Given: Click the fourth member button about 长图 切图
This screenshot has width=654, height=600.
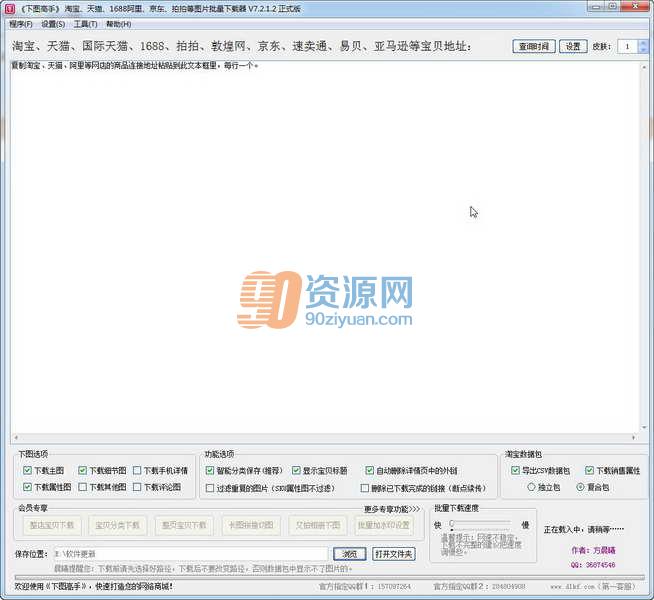Looking at the screenshot, I should tap(251, 525).
